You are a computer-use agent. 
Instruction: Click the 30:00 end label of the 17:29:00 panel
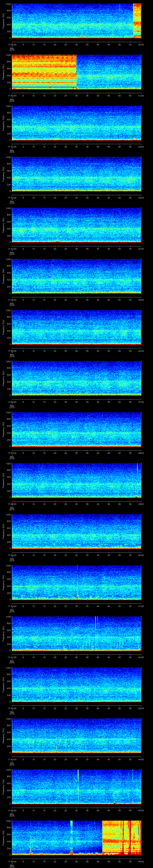[141, 44]
